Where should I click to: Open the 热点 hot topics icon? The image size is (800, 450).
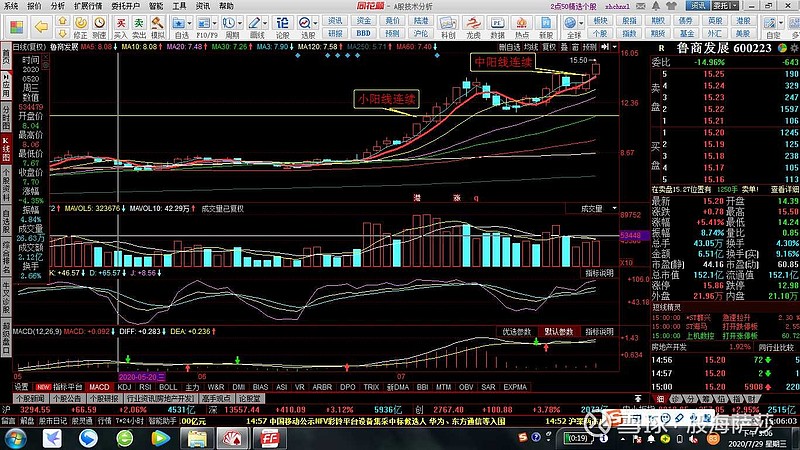pyautogui.click(x=522, y=27)
